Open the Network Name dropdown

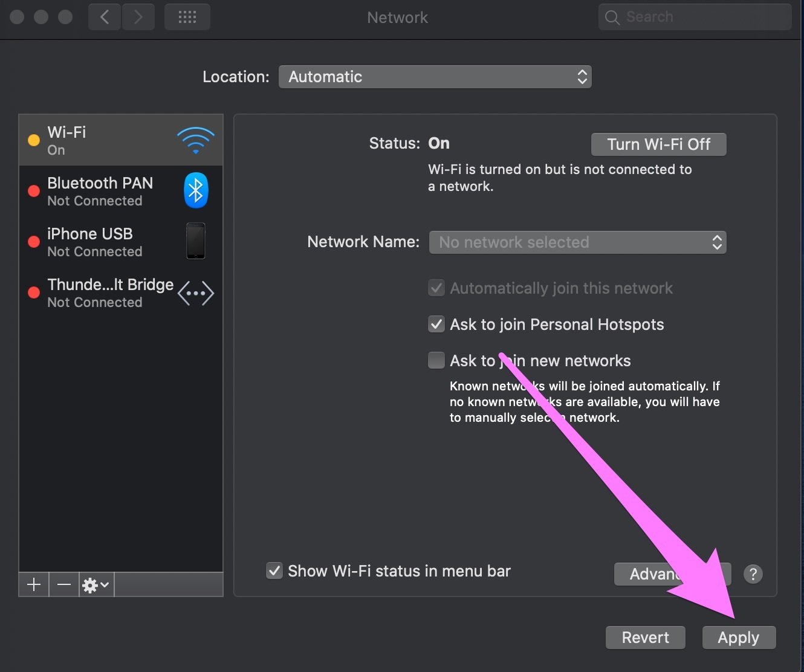point(577,242)
